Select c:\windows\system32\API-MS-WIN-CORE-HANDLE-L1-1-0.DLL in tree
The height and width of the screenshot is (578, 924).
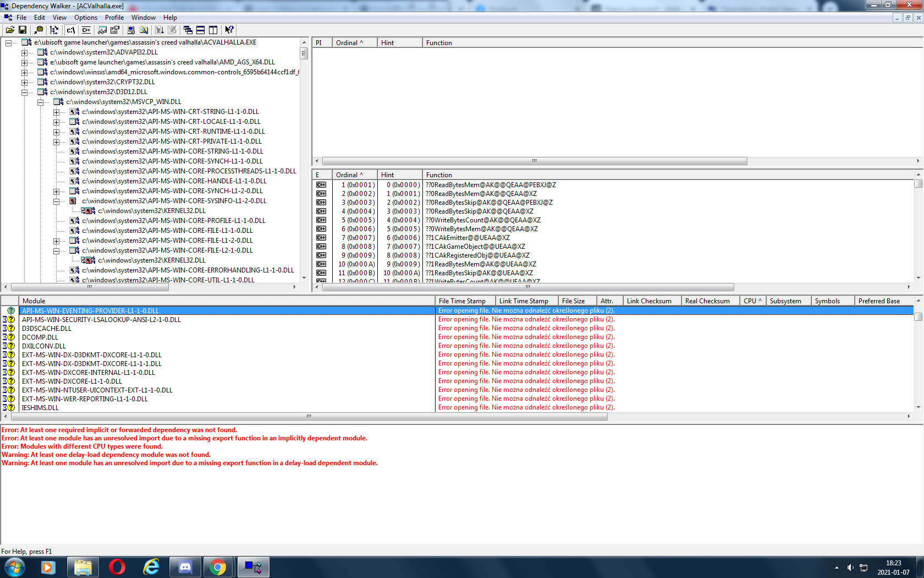point(174,181)
